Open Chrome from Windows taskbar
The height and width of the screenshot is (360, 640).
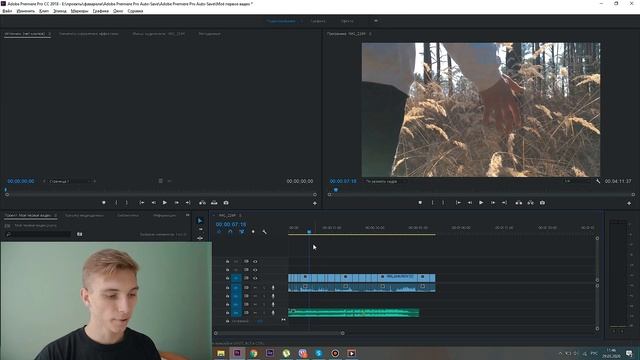(253, 353)
